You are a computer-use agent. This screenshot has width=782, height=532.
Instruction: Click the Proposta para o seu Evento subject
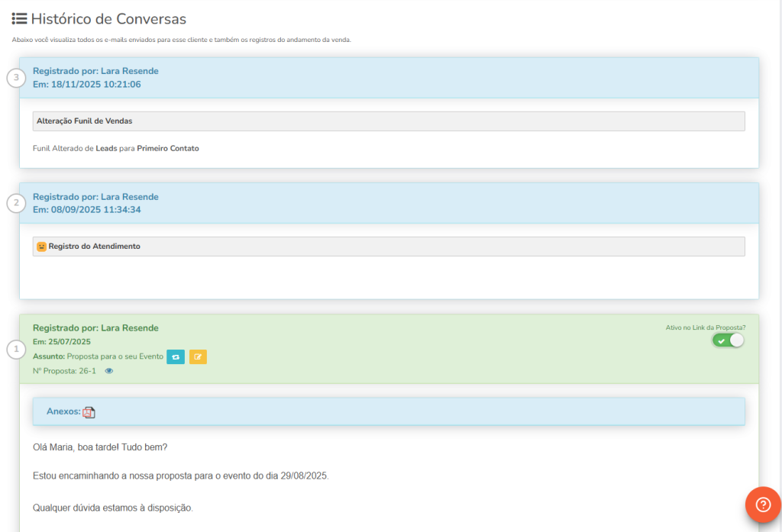(115, 356)
